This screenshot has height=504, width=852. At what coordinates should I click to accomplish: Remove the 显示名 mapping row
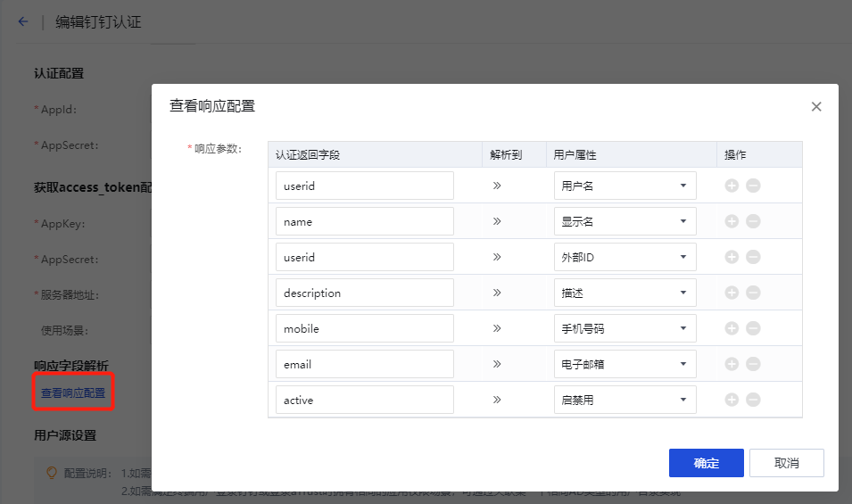pos(753,221)
